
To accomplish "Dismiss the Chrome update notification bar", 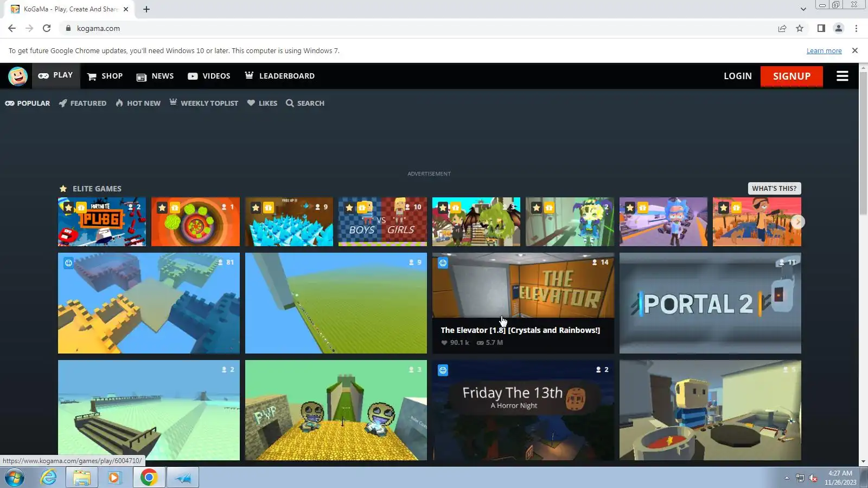I will click(x=855, y=50).
